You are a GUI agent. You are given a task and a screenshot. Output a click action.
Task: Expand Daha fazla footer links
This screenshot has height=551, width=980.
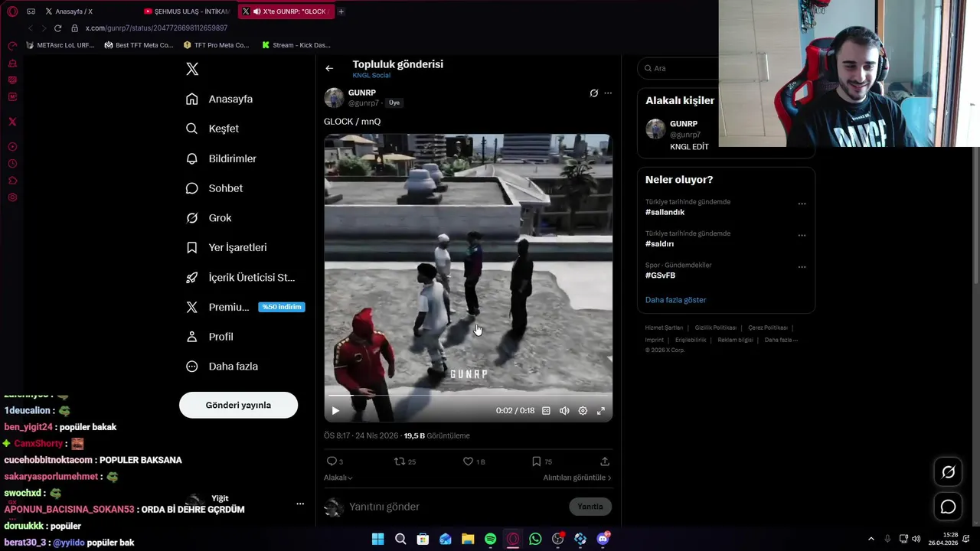(781, 340)
